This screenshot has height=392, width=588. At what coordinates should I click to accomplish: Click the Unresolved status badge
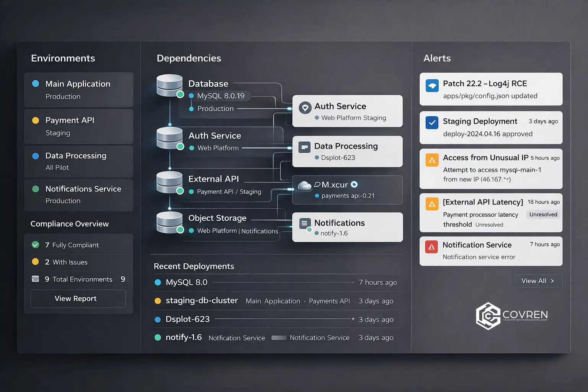click(543, 214)
